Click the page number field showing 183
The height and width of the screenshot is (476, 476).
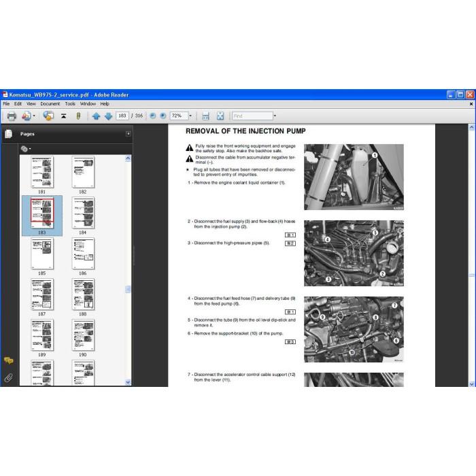click(x=122, y=116)
